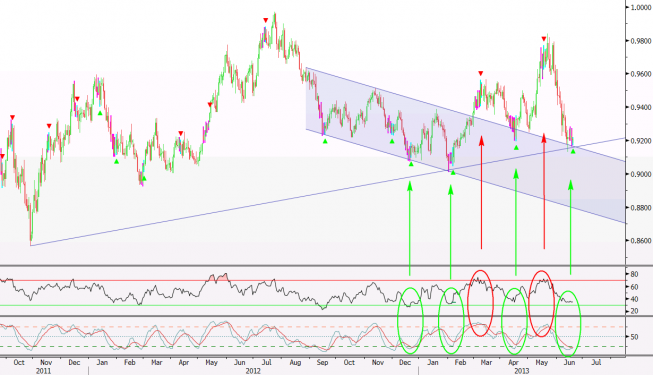Click the 60 label on RSI scale
Viewport: 653px width, 375px height.
pos(634,287)
